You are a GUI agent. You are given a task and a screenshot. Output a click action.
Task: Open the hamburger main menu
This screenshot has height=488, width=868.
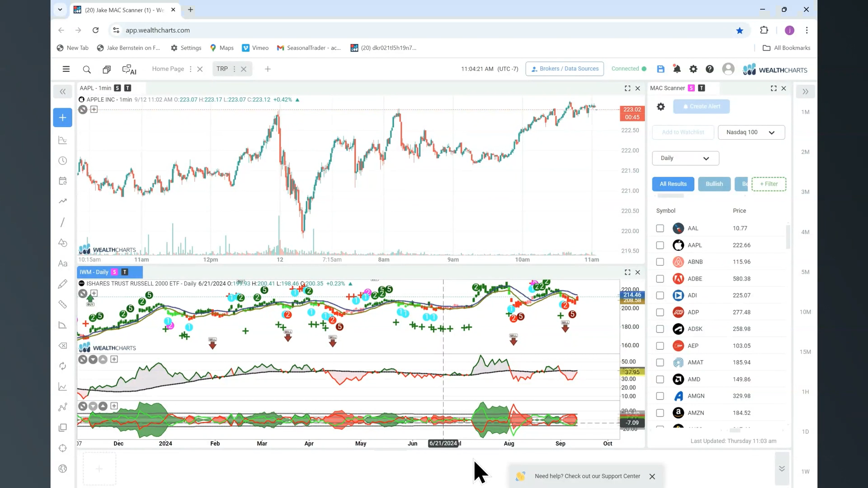(66, 69)
